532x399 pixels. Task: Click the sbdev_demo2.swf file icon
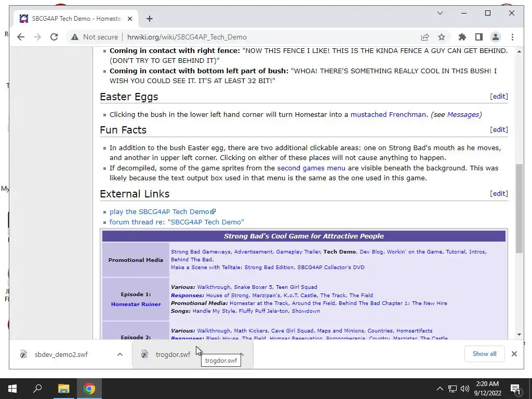click(x=23, y=354)
